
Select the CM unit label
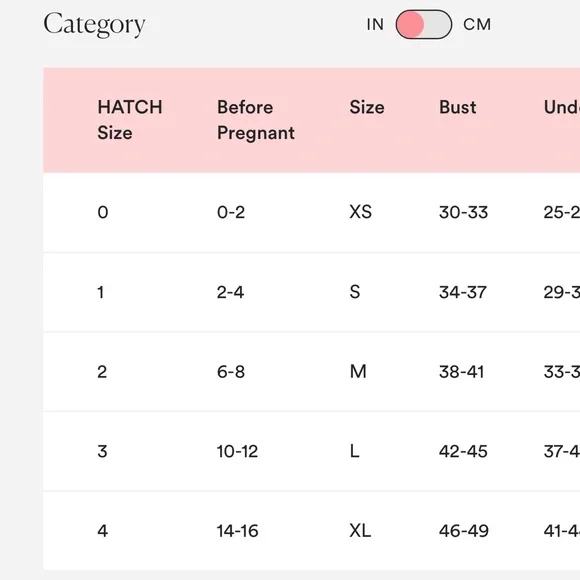click(477, 25)
